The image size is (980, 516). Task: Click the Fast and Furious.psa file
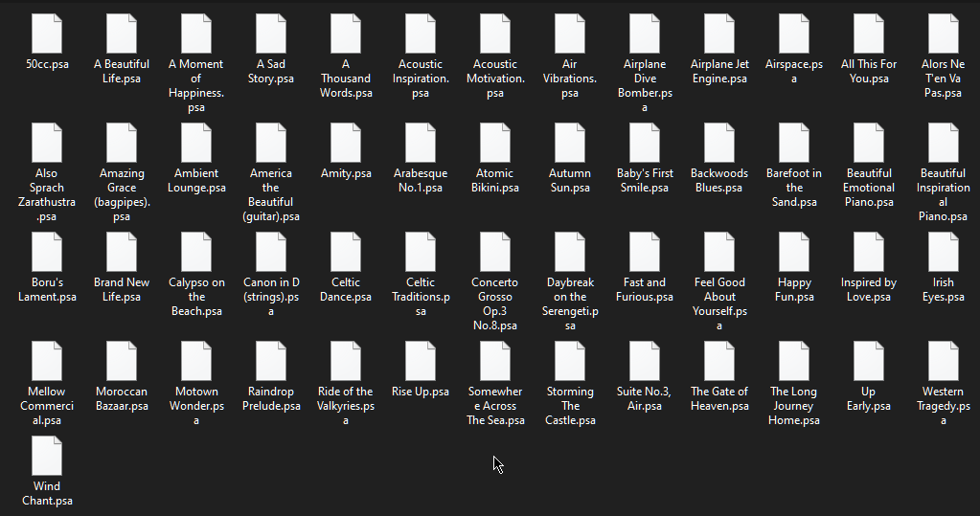coord(645,253)
